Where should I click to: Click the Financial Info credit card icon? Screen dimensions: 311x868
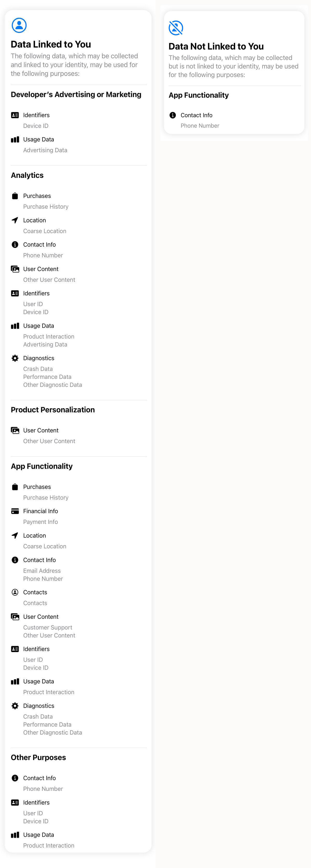pos(15,511)
